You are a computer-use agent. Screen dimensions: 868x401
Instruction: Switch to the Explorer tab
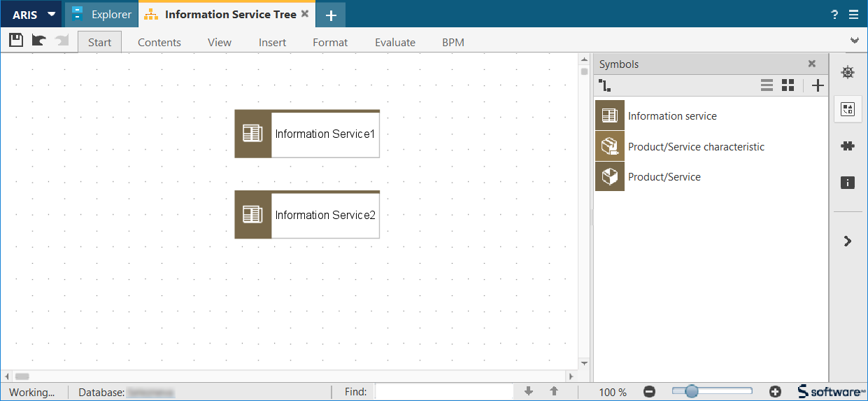point(101,15)
